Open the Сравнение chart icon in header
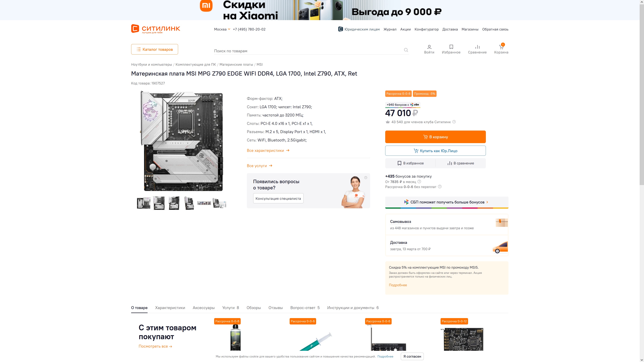Image resolution: width=644 pixels, height=362 pixels. [477, 47]
